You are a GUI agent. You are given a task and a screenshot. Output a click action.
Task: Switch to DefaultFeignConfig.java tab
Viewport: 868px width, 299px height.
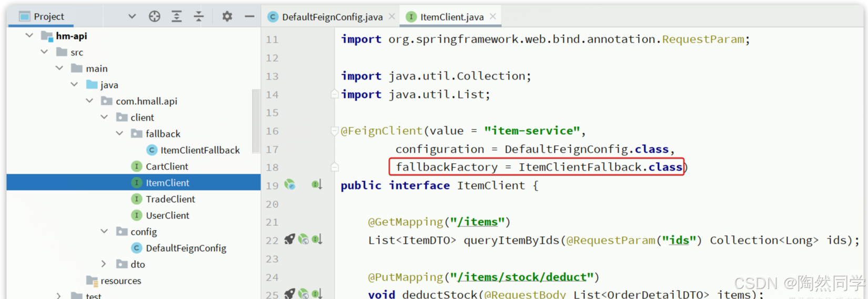332,17
